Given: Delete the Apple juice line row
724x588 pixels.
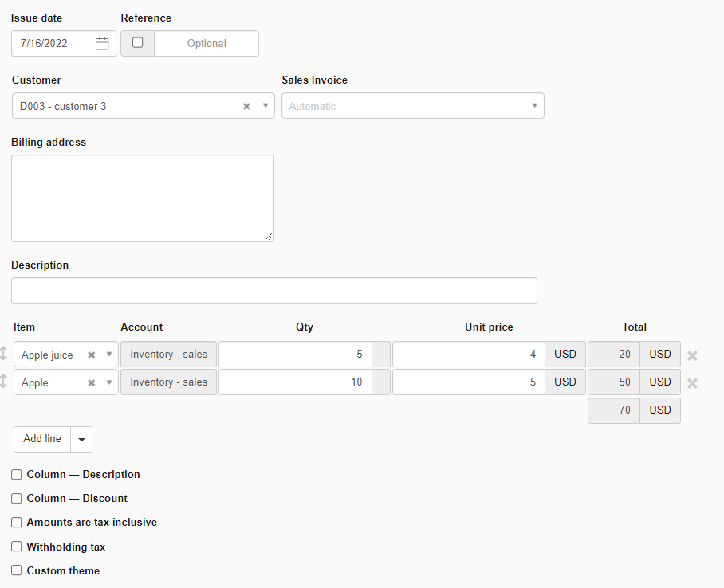Looking at the screenshot, I should click(692, 356).
